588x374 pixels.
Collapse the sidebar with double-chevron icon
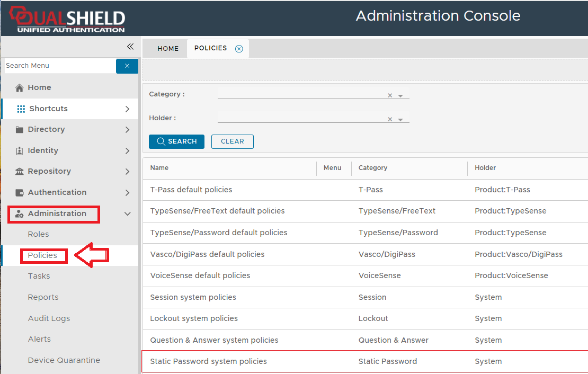click(130, 47)
